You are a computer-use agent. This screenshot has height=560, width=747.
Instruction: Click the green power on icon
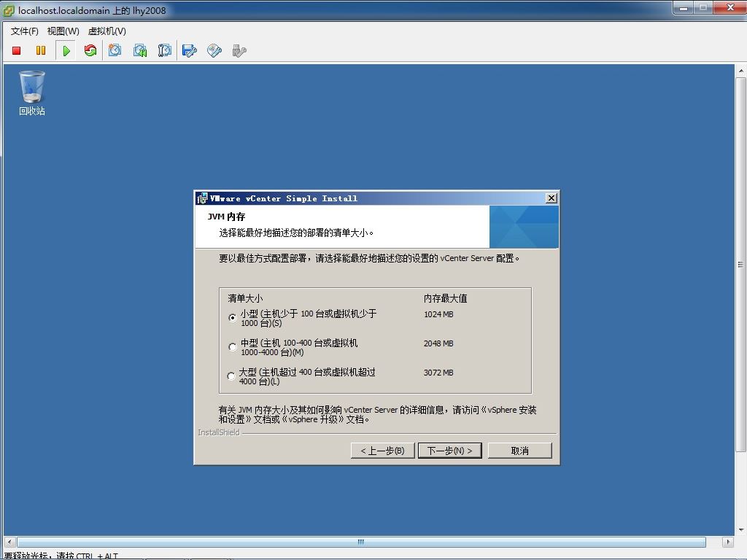(x=66, y=50)
